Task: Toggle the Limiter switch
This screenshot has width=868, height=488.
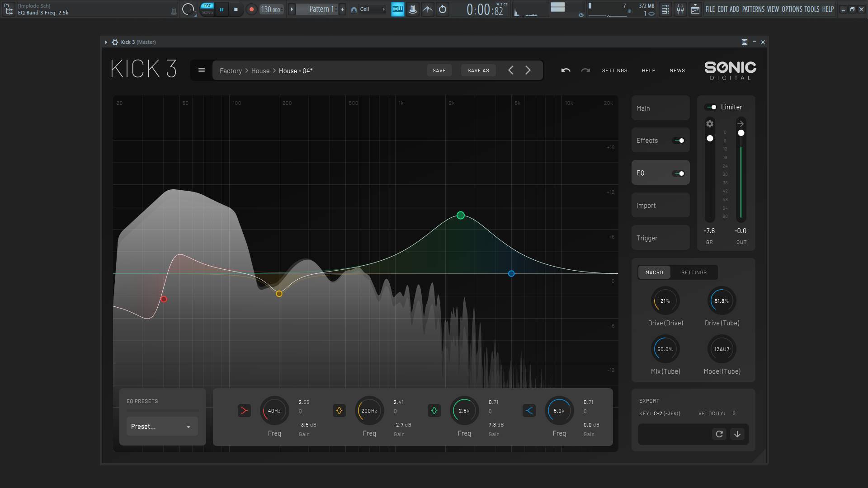Action: tap(711, 108)
